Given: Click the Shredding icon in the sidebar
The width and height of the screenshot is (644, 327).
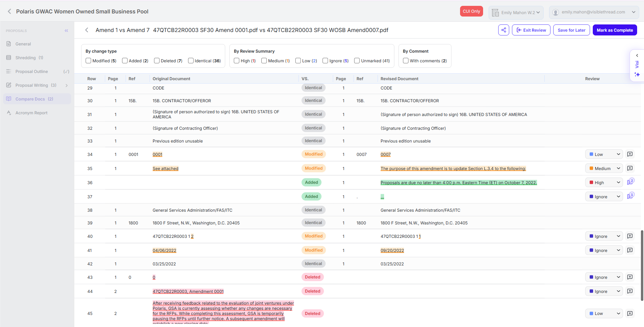Looking at the screenshot, I should point(9,57).
